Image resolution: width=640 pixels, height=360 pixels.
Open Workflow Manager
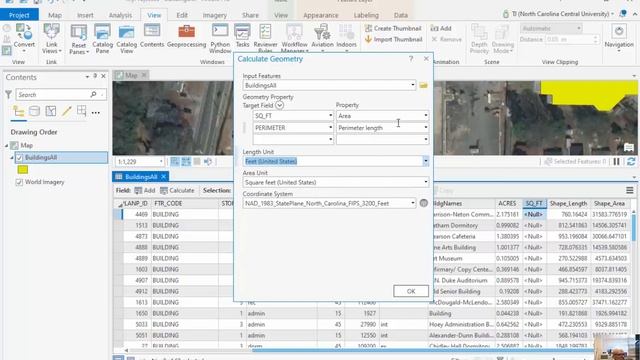tap(294, 39)
